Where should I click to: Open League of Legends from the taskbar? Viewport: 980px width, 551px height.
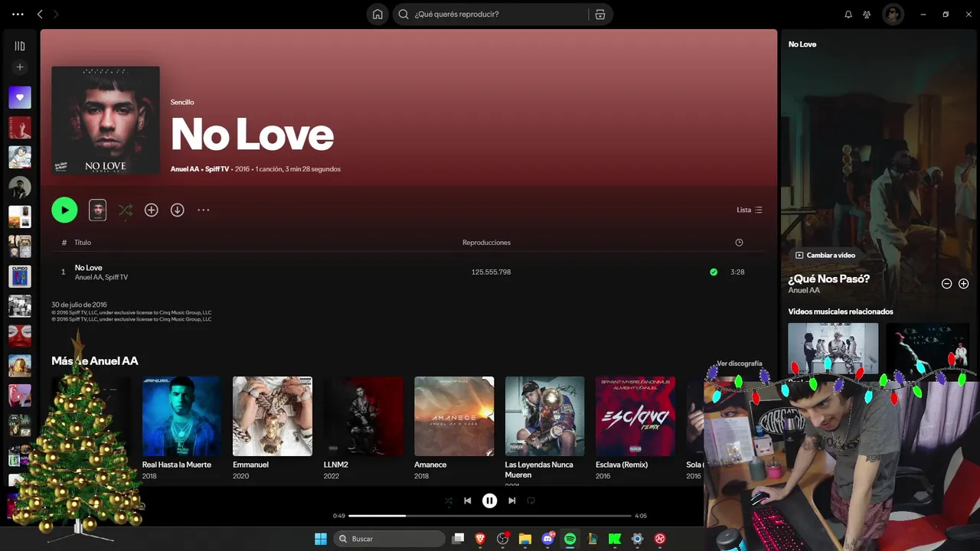tap(593, 539)
